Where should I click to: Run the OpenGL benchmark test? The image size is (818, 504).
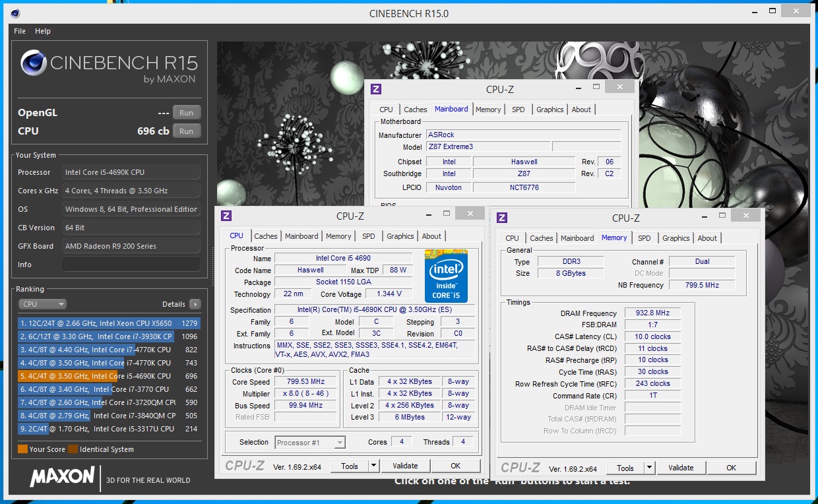[187, 113]
